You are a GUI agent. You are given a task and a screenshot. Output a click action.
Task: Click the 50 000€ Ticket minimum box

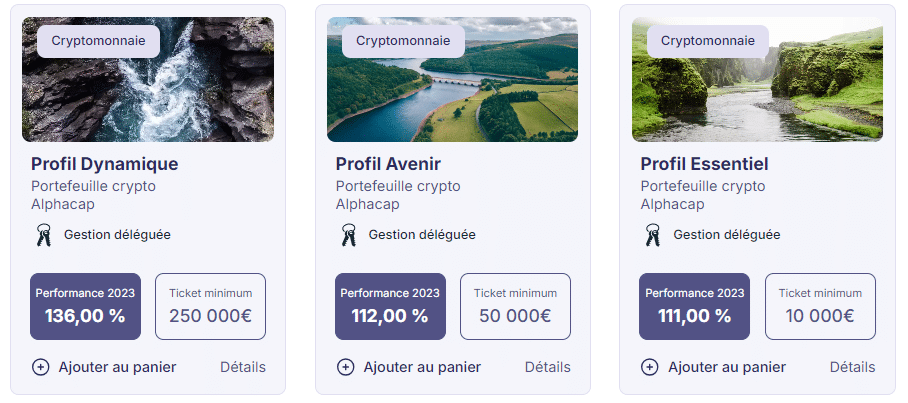(515, 306)
